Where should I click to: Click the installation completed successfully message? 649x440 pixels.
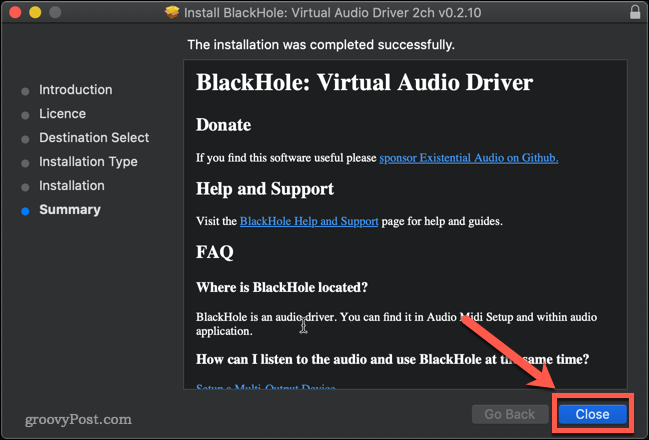pyautogui.click(x=321, y=45)
